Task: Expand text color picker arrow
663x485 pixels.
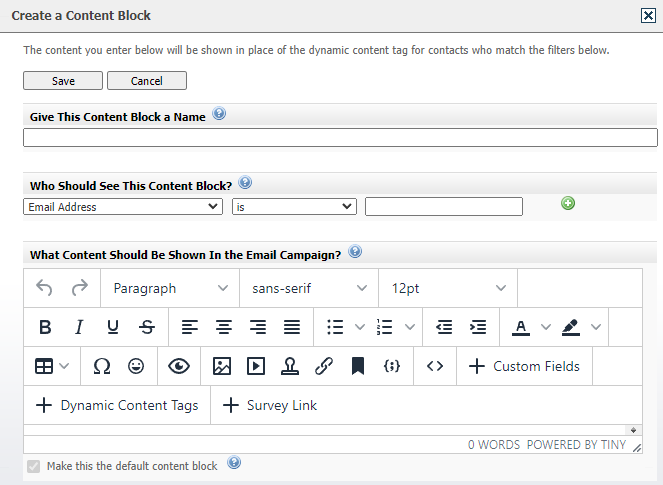Action: pos(546,327)
